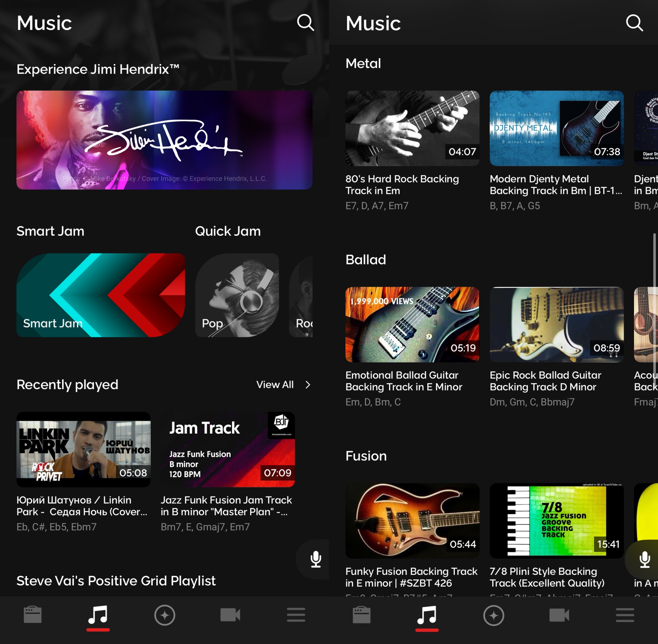Open the partially visible Acoustic ballad thumbnail
This screenshot has width=658, height=644.
tap(646, 324)
